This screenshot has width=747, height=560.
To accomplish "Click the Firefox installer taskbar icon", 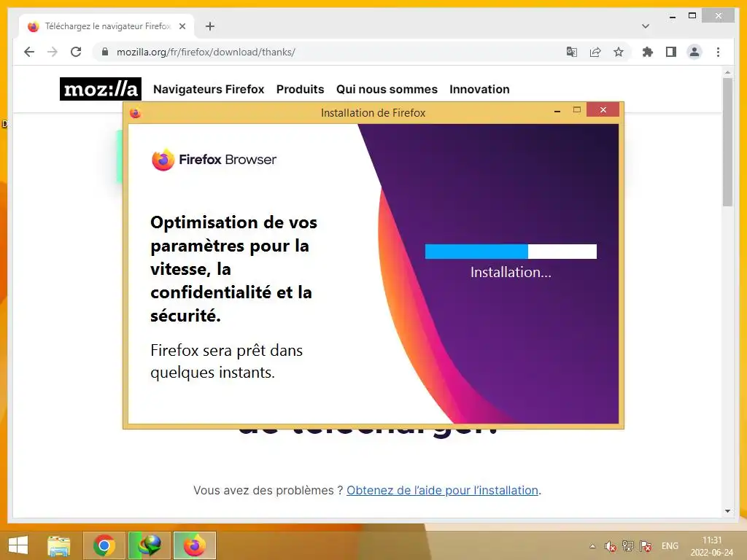I will coord(194,545).
